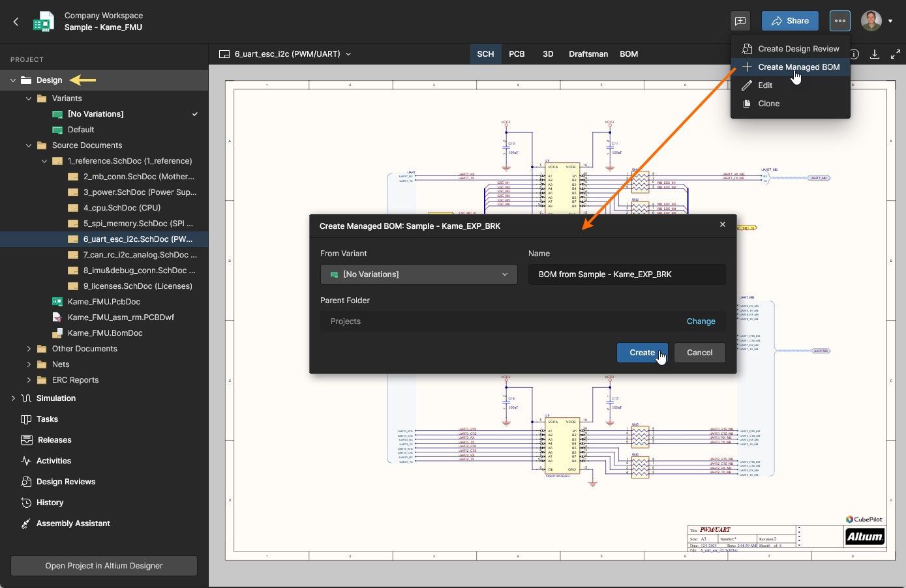The width and height of the screenshot is (906, 588).
Task: Click the back arrow in the header
Action: (16, 22)
